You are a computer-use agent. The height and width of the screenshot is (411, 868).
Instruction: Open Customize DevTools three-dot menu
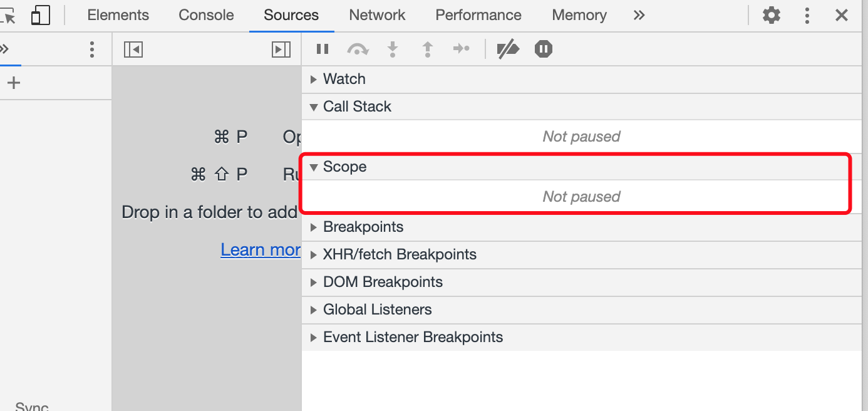tap(807, 15)
